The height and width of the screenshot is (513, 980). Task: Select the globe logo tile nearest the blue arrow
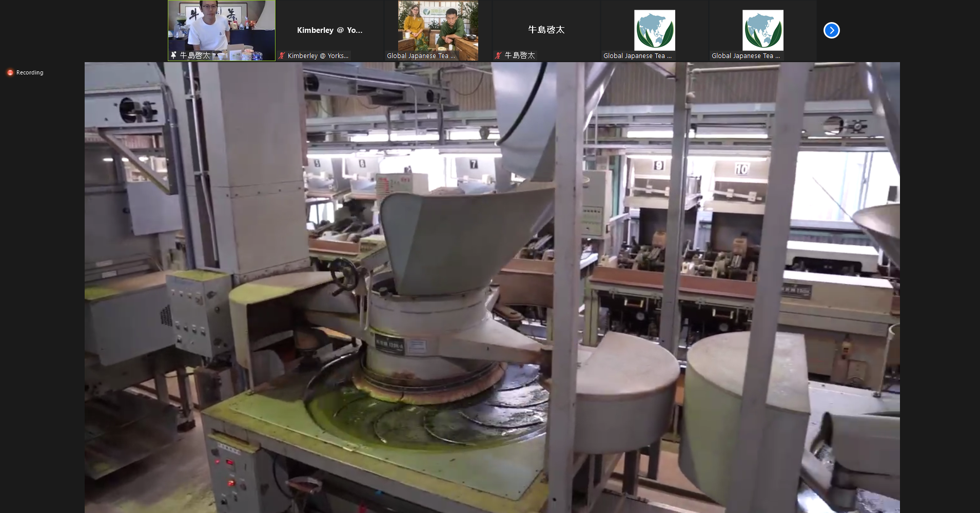coord(762,30)
